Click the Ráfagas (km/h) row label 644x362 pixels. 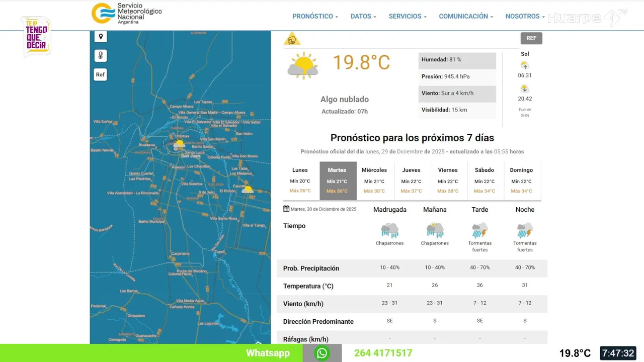pos(306,339)
